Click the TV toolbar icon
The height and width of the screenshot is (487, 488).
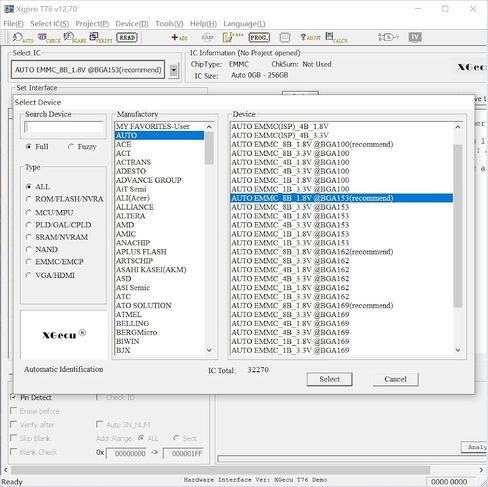pos(415,37)
